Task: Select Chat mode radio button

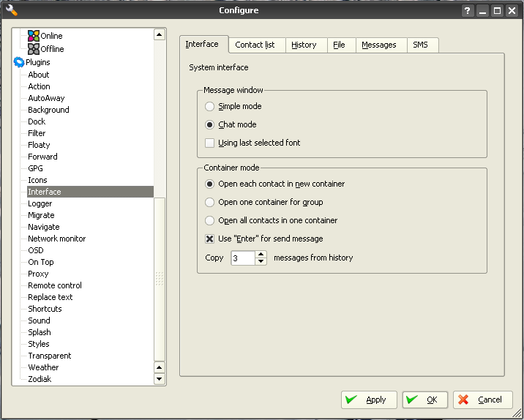Action: [209, 124]
